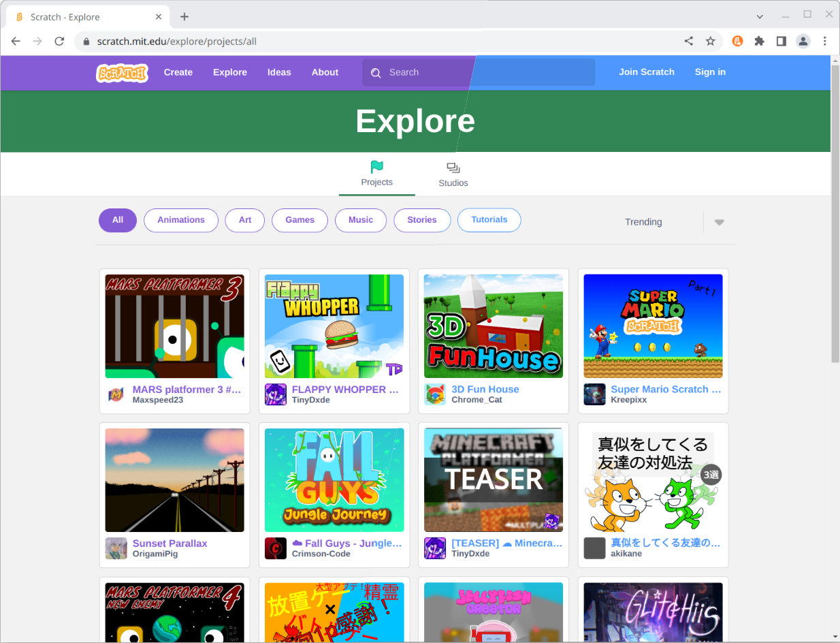Open Jellyfish Creator thumbnail
840x643 pixels.
494,612
